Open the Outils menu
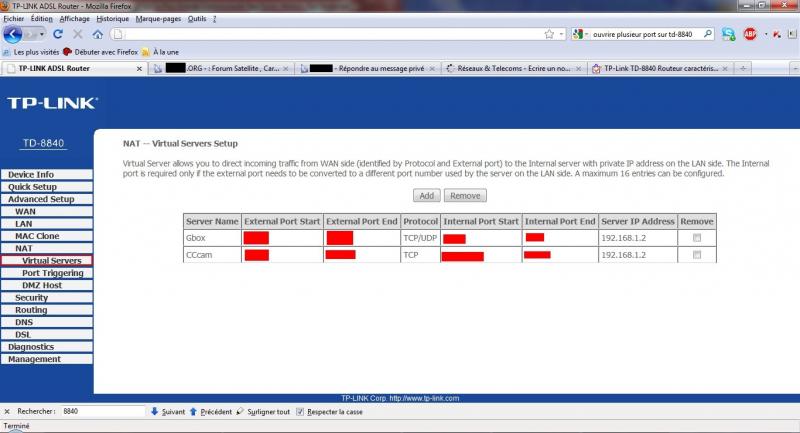This screenshot has width=800, height=433. point(197,19)
